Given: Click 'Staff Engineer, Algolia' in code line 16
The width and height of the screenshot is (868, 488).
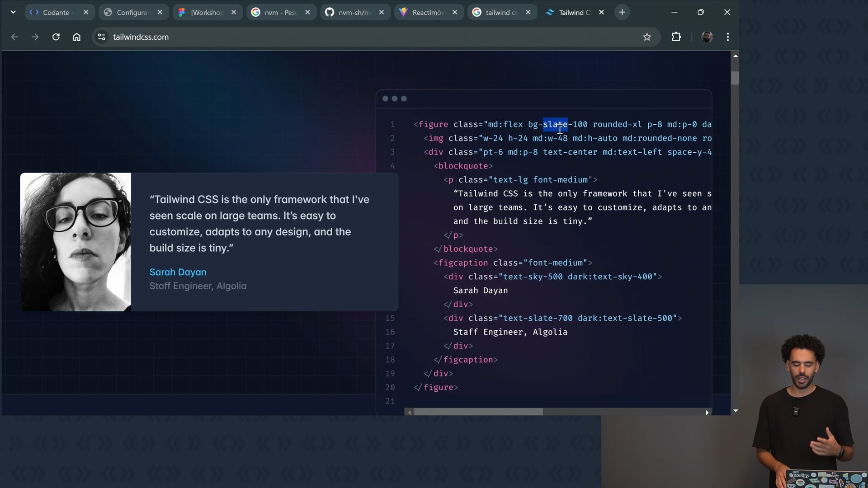Looking at the screenshot, I should (510, 332).
